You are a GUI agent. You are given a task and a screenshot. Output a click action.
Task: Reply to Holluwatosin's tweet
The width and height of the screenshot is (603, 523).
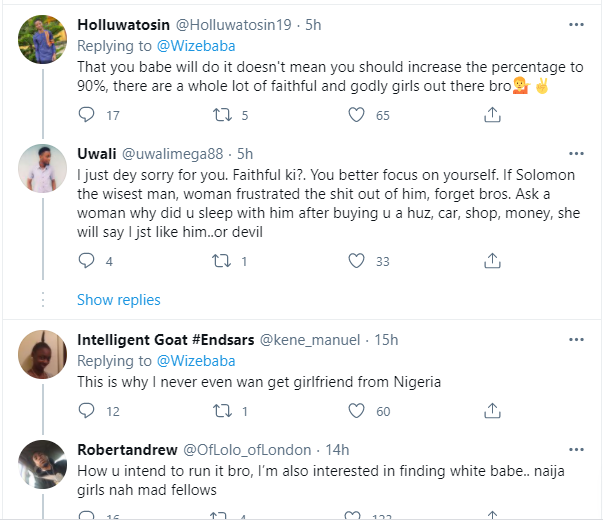[x=85, y=115]
